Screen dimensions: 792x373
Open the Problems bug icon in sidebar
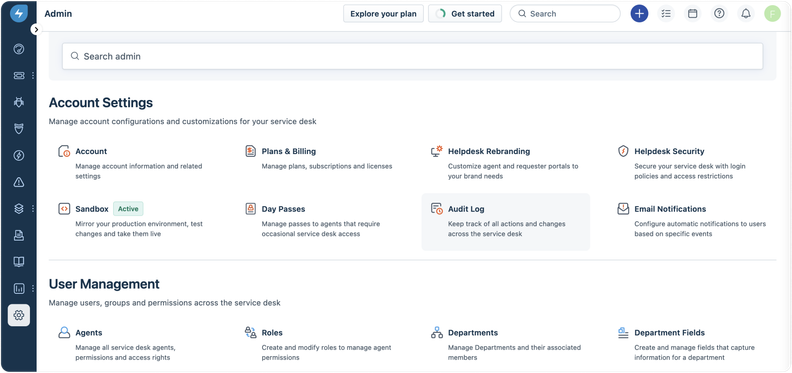(x=19, y=102)
